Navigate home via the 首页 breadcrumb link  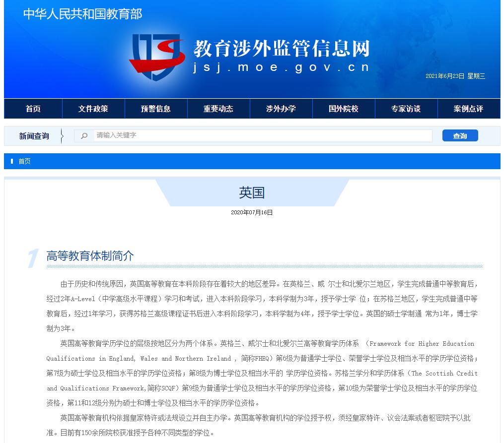(24, 161)
